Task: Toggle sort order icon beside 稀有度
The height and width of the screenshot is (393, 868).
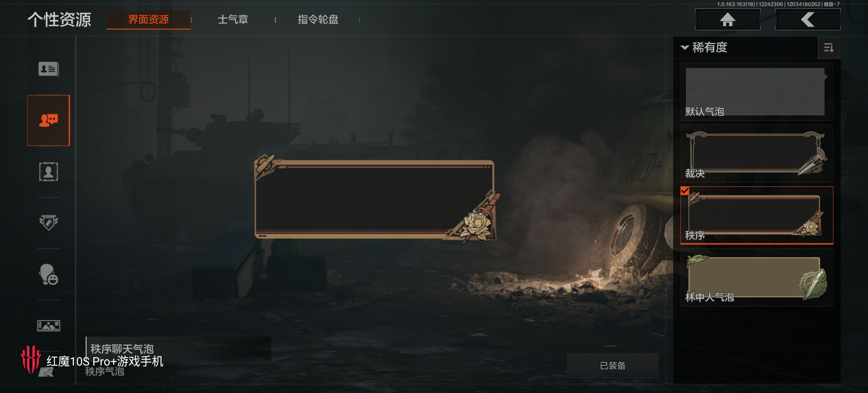Action: coord(829,48)
